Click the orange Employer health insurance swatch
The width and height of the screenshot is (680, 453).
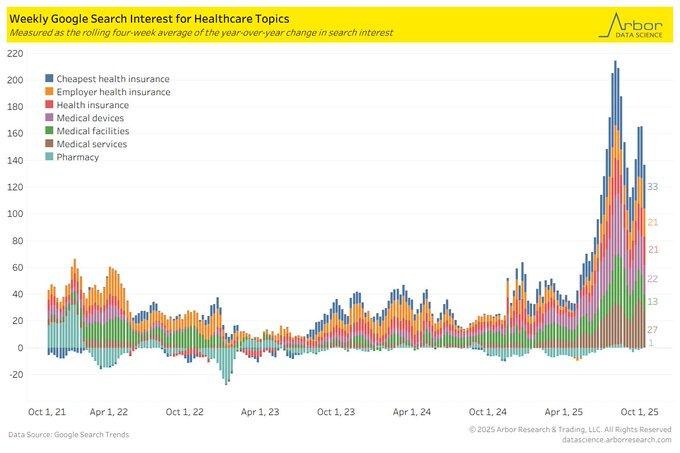(49, 92)
